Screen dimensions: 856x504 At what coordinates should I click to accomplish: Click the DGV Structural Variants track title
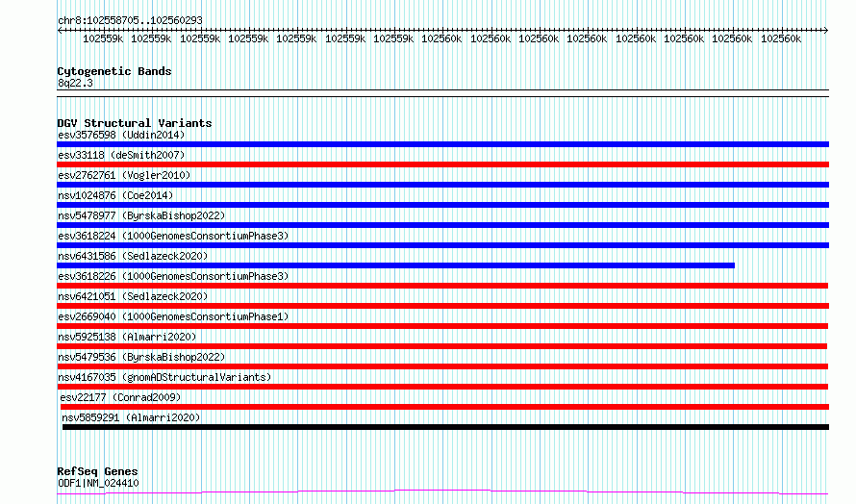click(x=135, y=123)
